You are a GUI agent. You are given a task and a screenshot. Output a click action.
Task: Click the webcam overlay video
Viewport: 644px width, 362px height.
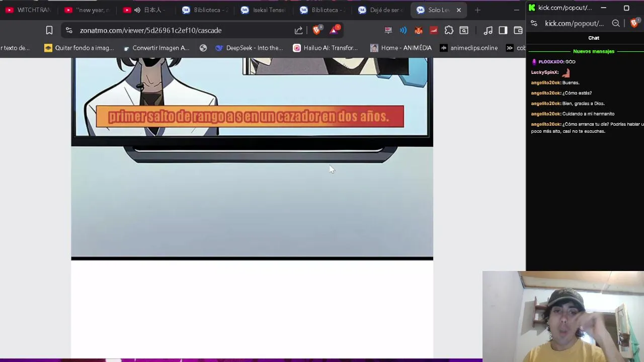563,317
